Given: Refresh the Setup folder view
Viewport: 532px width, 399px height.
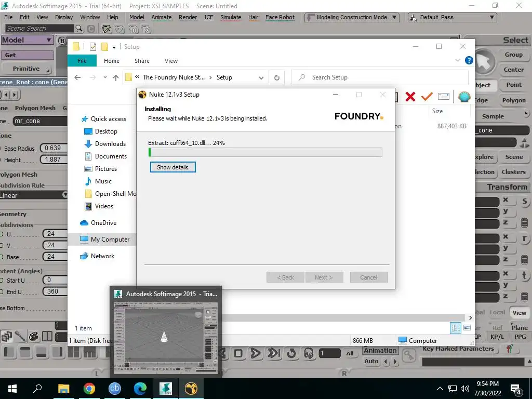Looking at the screenshot, I should coord(277,77).
